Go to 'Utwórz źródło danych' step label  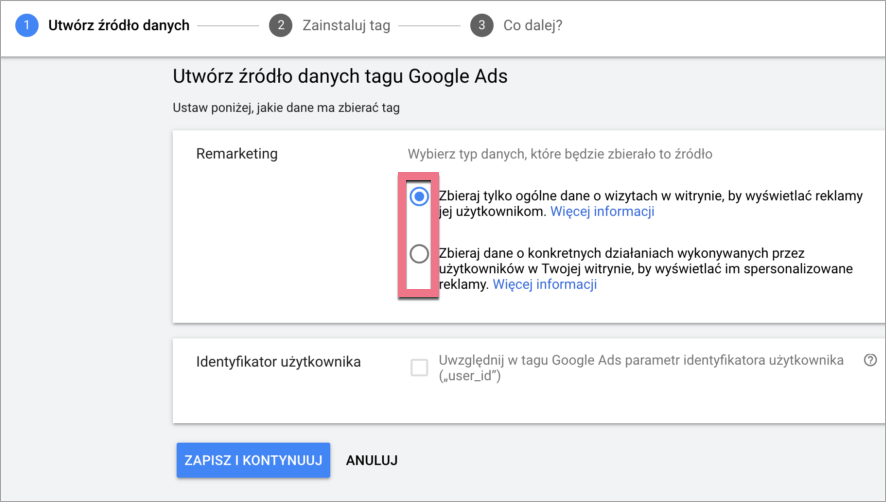tap(118, 26)
